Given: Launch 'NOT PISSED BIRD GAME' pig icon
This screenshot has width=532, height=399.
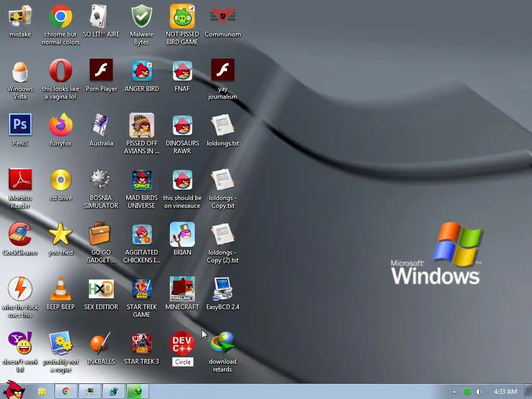Looking at the screenshot, I should (182, 16).
